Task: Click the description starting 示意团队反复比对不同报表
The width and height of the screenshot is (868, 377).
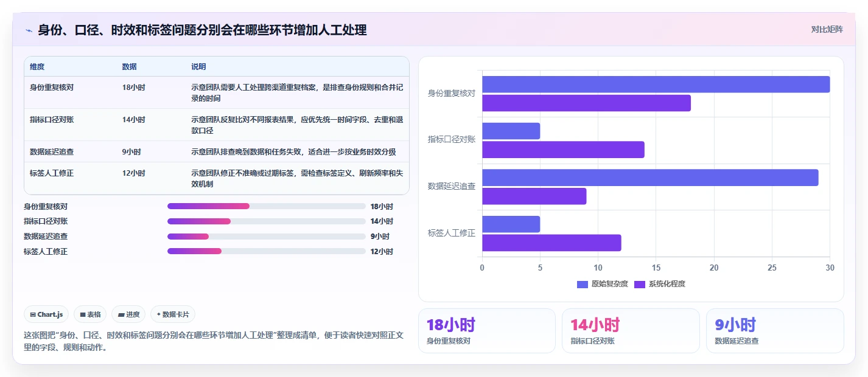Action: 297,125
